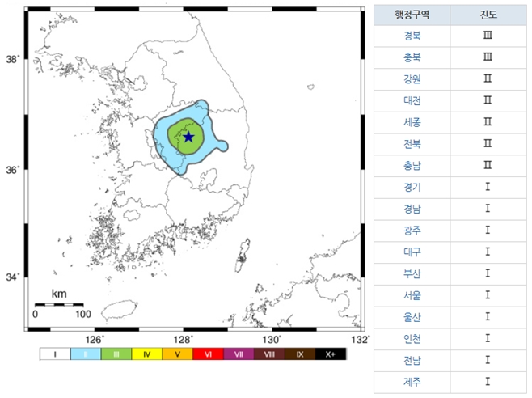Select the green intensity III legend swatch
This screenshot has height=398, width=532.
tap(116, 354)
